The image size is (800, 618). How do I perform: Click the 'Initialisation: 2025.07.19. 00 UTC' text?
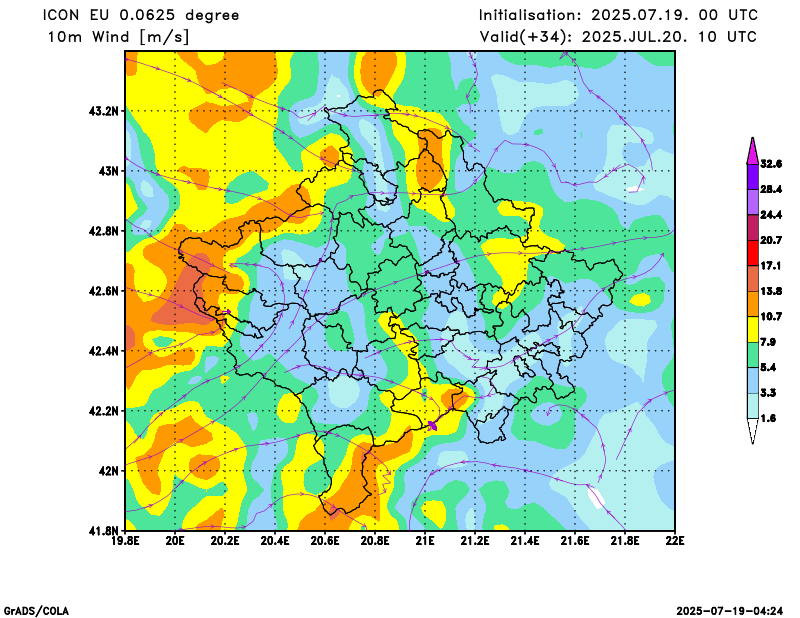click(x=618, y=15)
